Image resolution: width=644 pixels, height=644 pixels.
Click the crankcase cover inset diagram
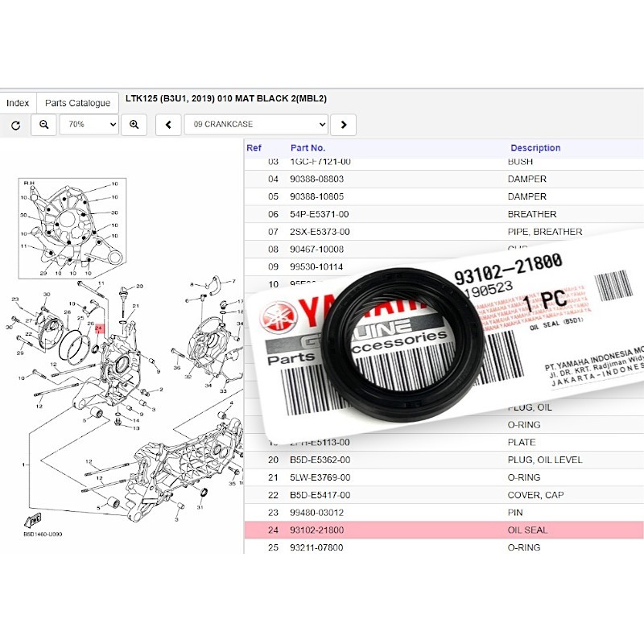(x=71, y=228)
